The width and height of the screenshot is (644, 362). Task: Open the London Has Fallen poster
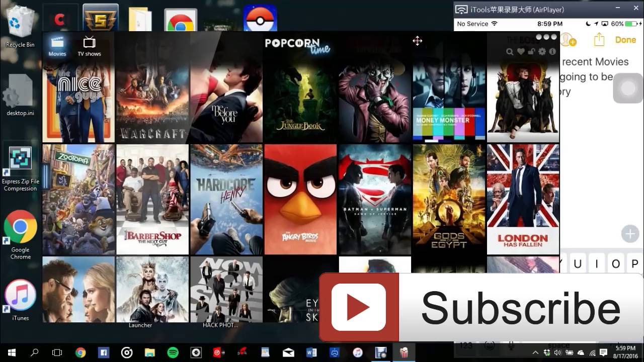[x=523, y=200]
